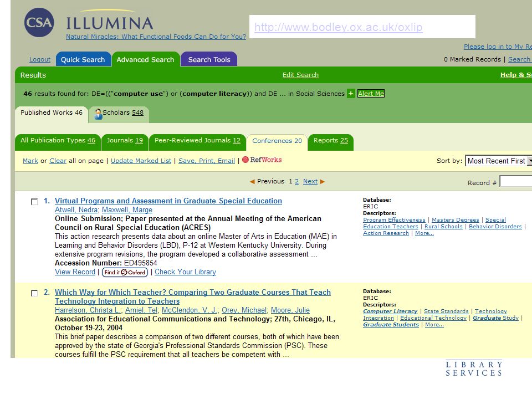Click the green plus icon beside Alert Me
The width and height of the screenshot is (532, 399).
351,93
